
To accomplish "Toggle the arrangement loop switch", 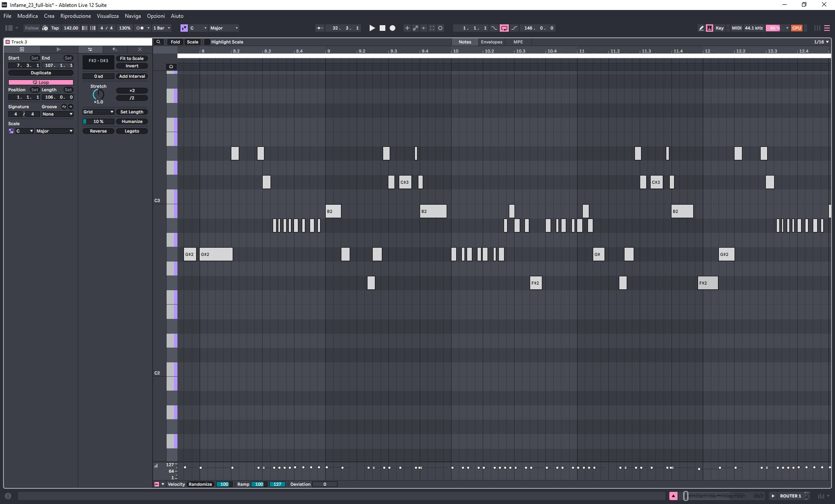I will pyautogui.click(x=504, y=28).
